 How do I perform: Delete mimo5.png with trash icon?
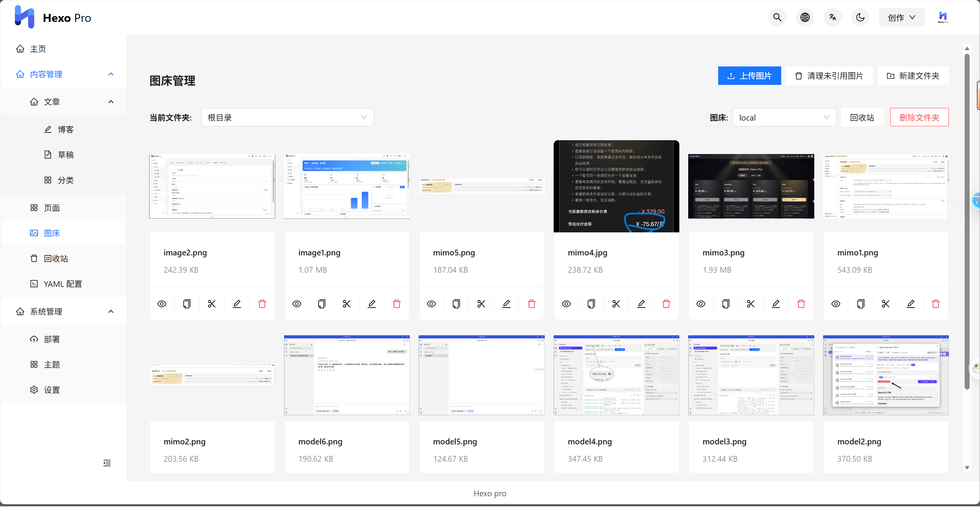(532, 304)
